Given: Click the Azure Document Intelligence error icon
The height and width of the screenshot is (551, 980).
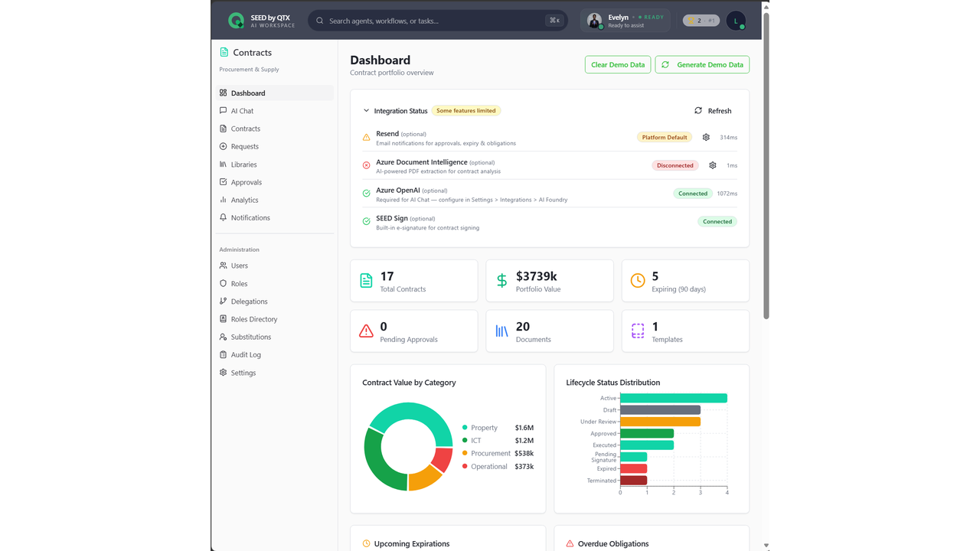Looking at the screenshot, I should 366,165.
